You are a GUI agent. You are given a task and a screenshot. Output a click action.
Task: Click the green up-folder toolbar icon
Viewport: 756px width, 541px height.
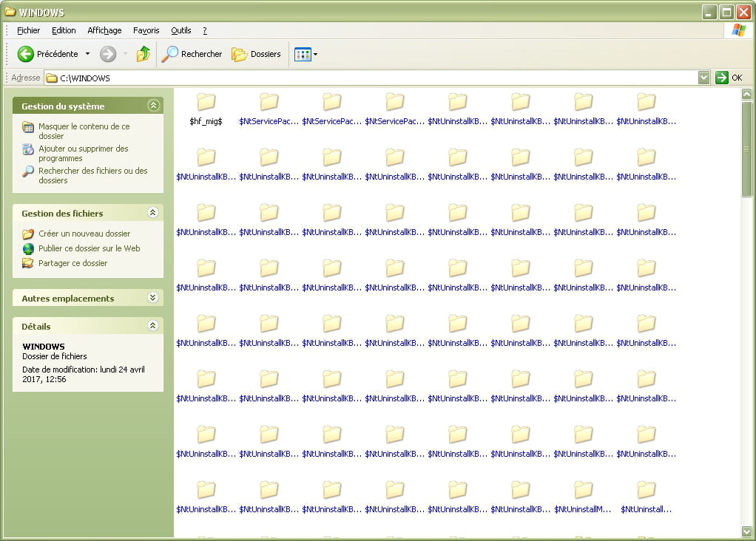[144, 54]
